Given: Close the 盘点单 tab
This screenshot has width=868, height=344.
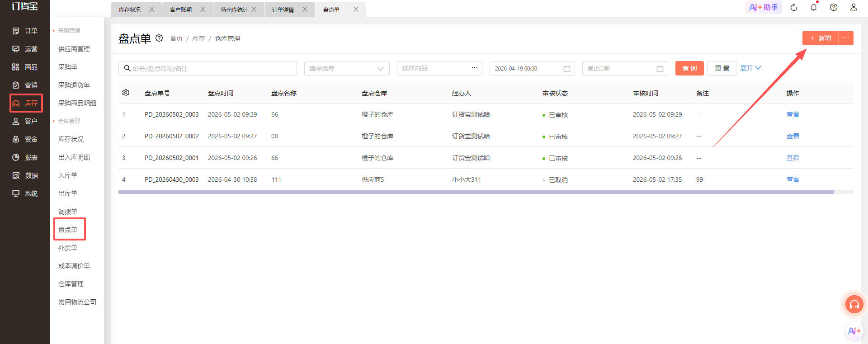Looking at the screenshot, I should 356,9.
